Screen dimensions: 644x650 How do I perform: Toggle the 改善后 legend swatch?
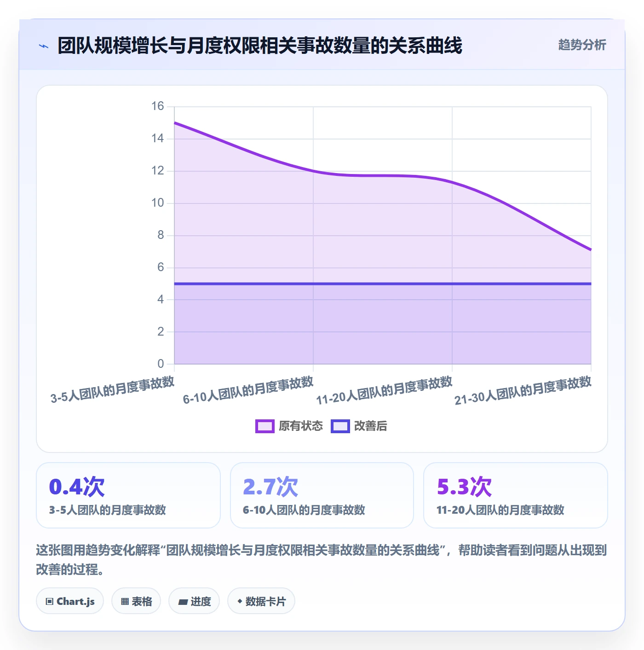[340, 426]
